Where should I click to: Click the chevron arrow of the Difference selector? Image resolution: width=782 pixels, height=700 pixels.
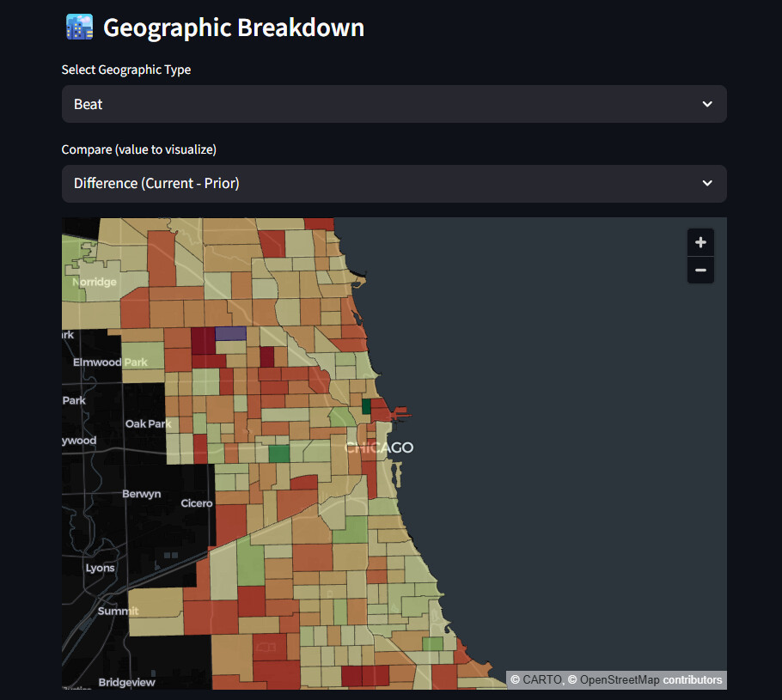point(706,184)
